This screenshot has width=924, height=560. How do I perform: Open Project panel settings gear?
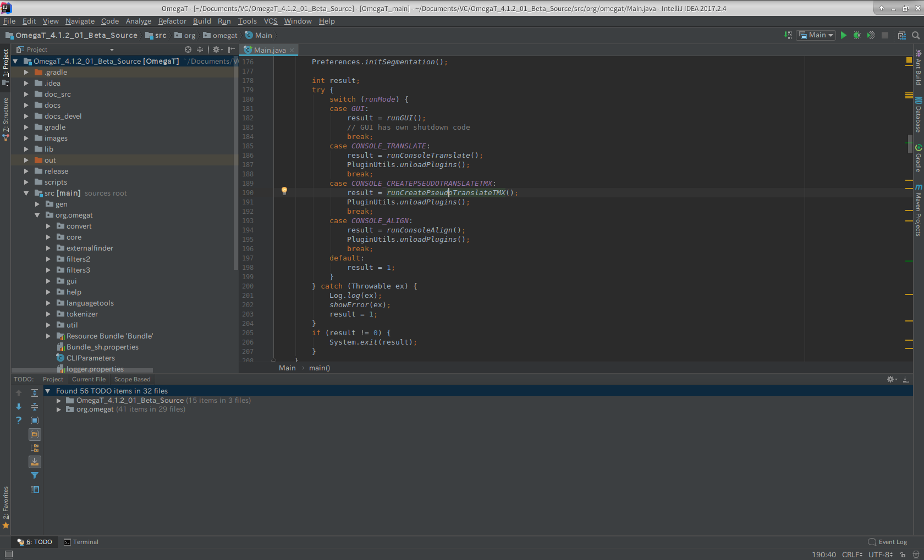(217, 49)
